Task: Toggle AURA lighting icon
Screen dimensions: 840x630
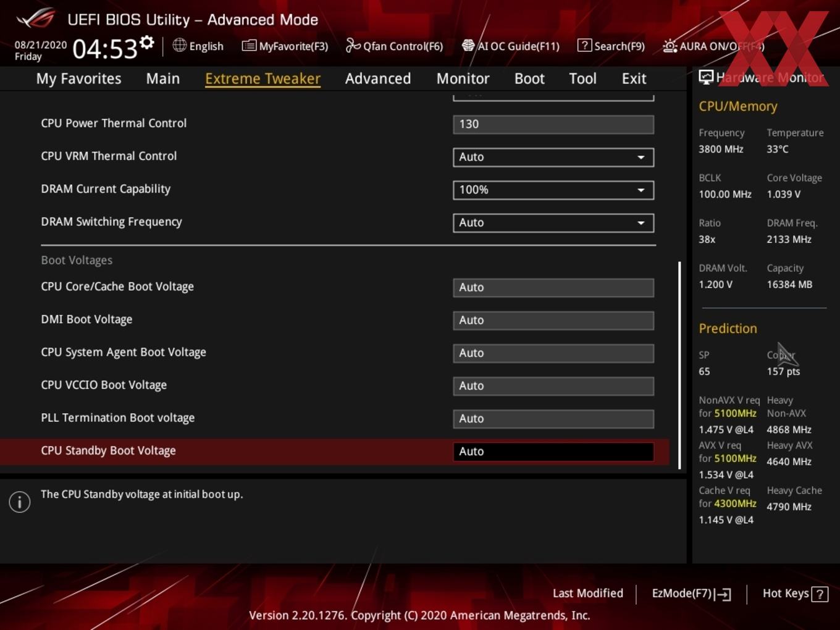Action: (670, 46)
